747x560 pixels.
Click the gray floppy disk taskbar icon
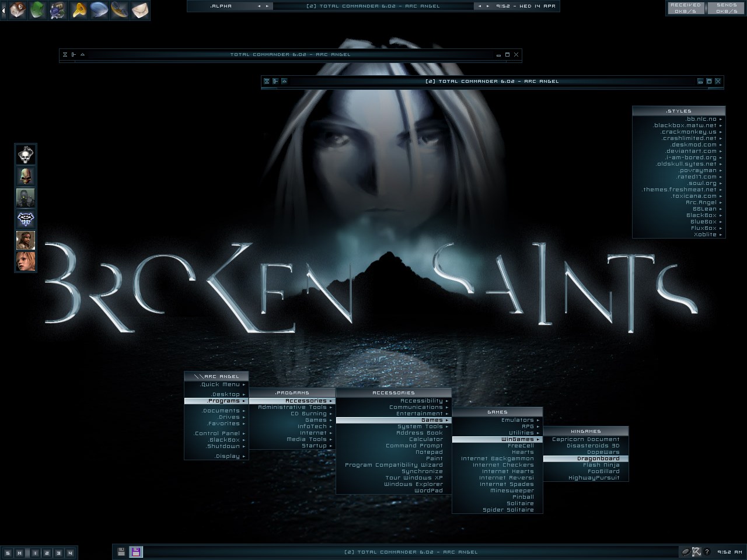[x=121, y=552]
